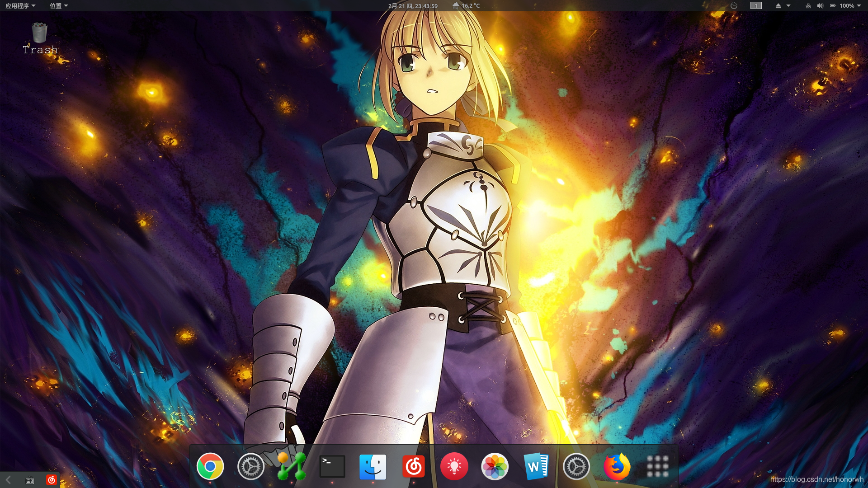Image resolution: width=868 pixels, height=488 pixels.
Task: Open the date and time clock
Action: click(413, 6)
